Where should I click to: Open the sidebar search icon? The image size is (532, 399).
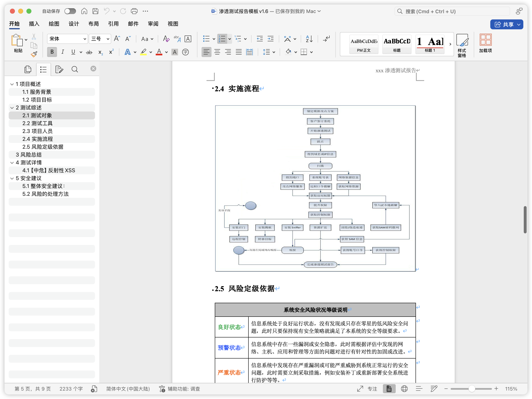75,69
